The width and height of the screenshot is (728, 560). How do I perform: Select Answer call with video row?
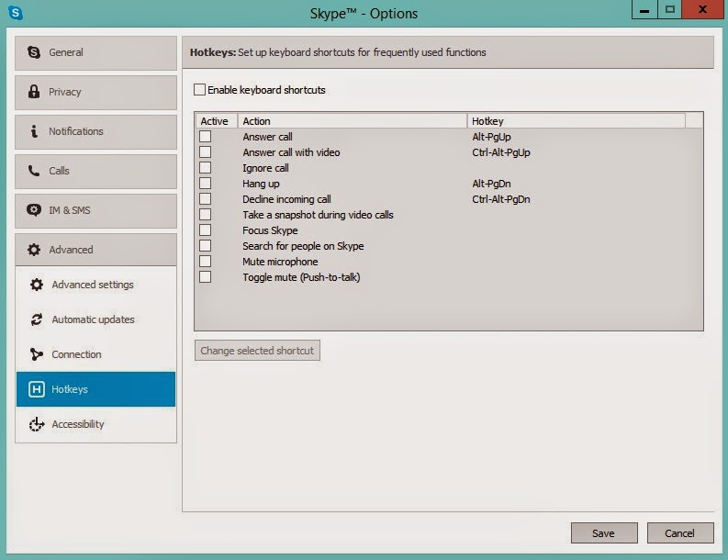[x=291, y=152]
